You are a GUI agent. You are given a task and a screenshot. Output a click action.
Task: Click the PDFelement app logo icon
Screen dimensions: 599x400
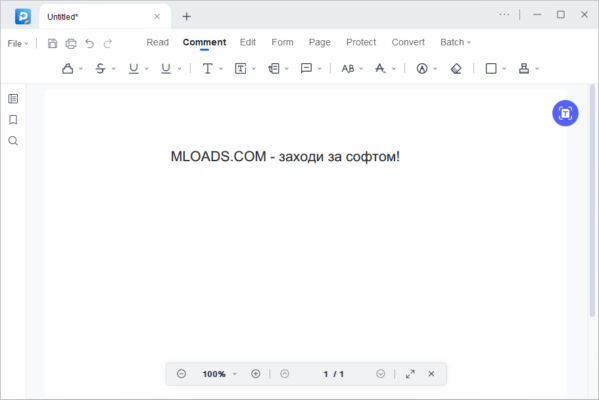23,16
